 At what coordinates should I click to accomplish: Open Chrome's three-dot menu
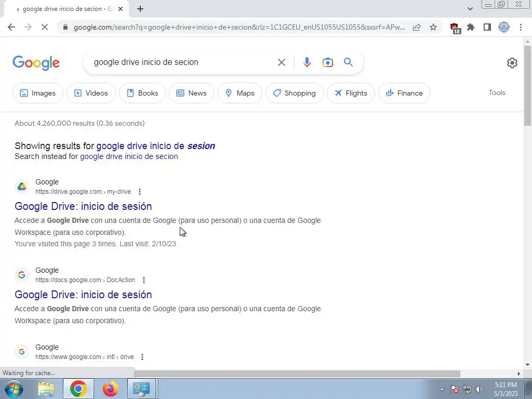[521, 27]
